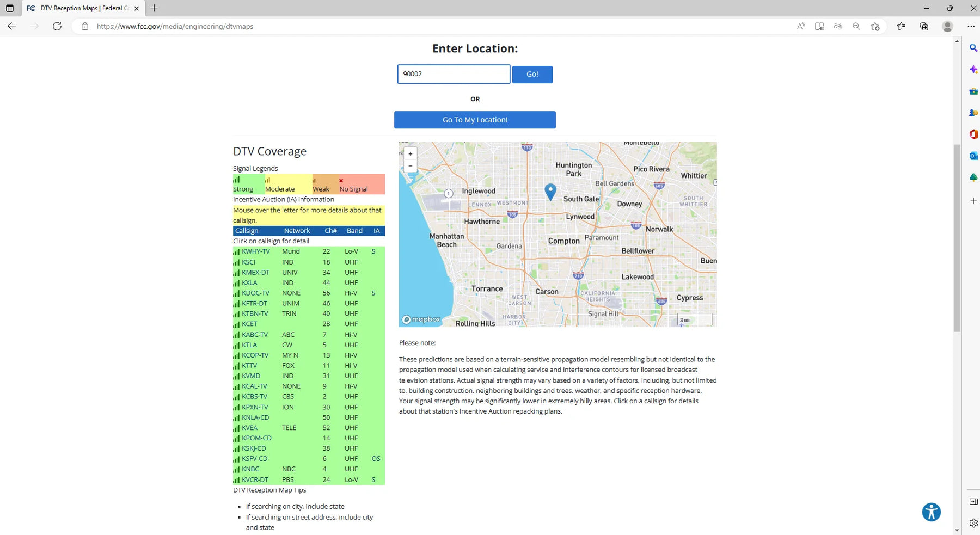980x535 pixels.
Task: Open the accessibility widget icon
Action: pos(931,512)
